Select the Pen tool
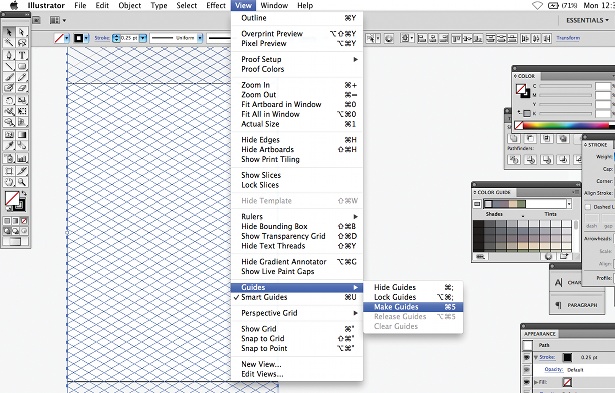615x393 pixels. (x=9, y=55)
